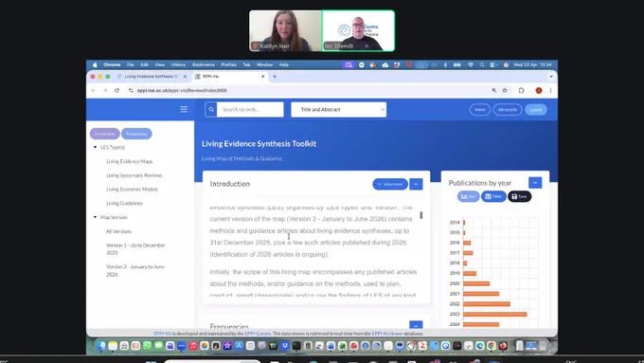Image resolution: width=644 pixels, height=363 pixels.
Task: Collapse the Introduction card with its minus button
Action: [416, 184]
